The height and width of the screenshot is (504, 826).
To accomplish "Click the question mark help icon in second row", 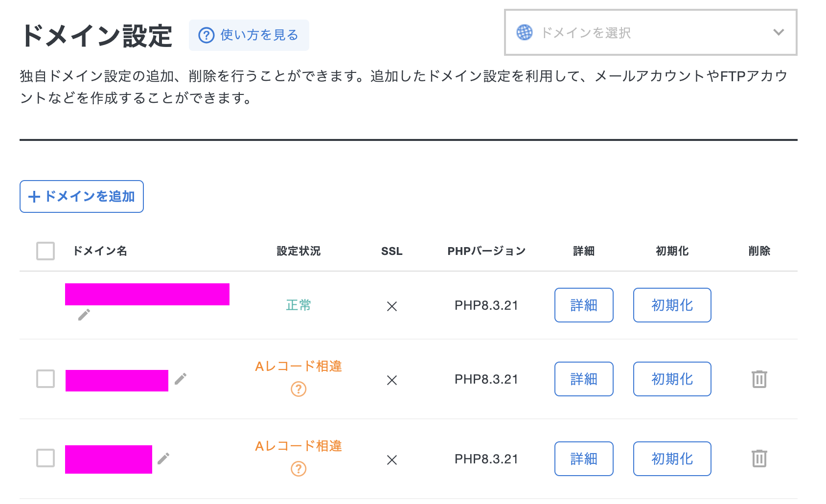I will (x=298, y=389).
